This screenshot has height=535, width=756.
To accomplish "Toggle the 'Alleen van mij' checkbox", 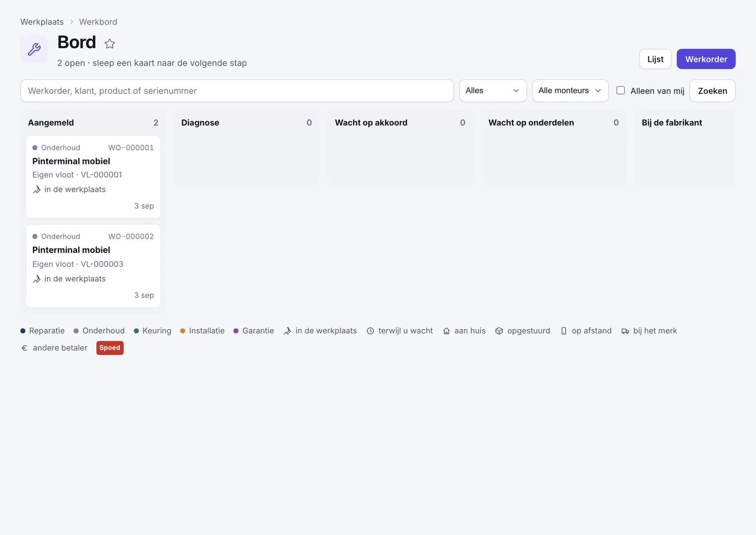I will coord(620,90).
